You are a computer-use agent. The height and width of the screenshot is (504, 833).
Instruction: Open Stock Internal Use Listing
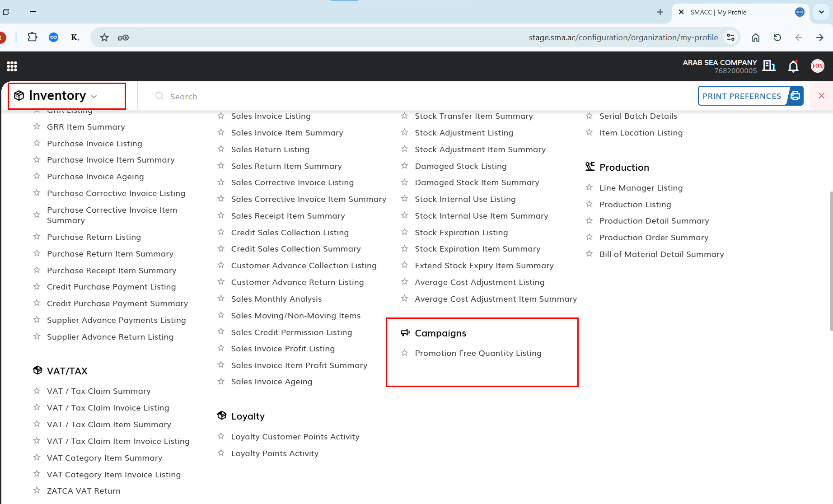tap(465, 199)
